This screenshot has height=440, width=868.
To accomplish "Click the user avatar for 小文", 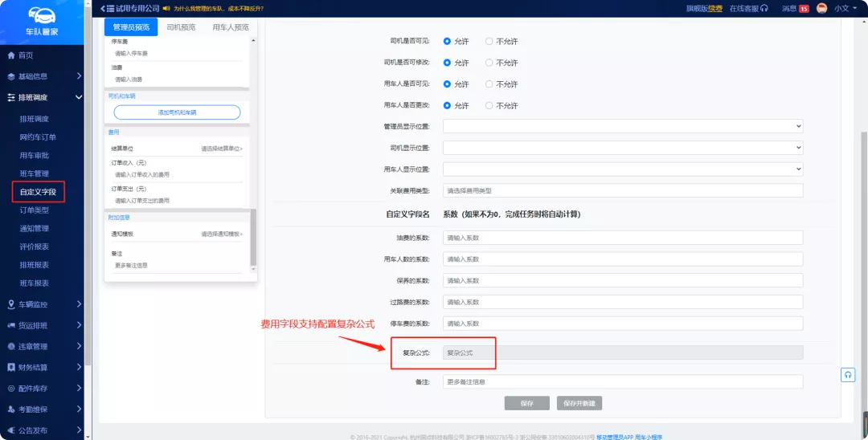I will tap(821, 8).
